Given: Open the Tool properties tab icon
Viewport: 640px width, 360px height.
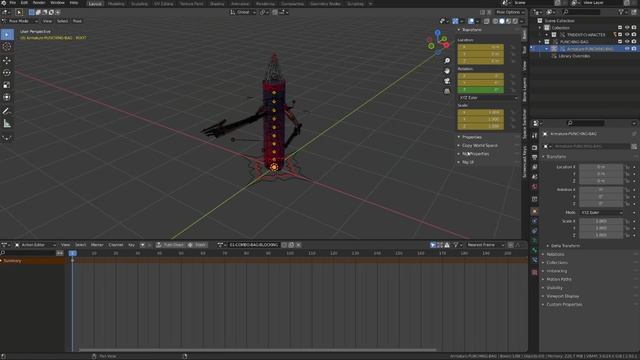Looking at the screenshot, I should pyautogui.click(x=535, y=136).
